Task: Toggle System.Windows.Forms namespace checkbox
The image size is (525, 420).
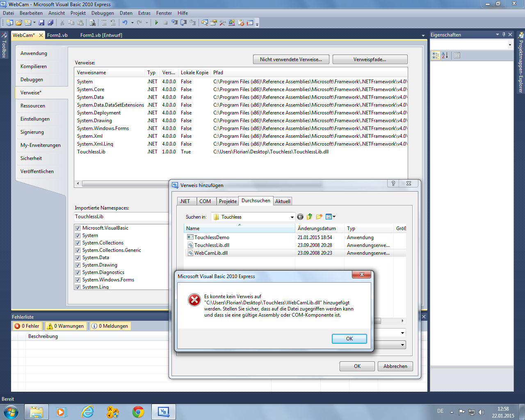Action: point(78,280)
